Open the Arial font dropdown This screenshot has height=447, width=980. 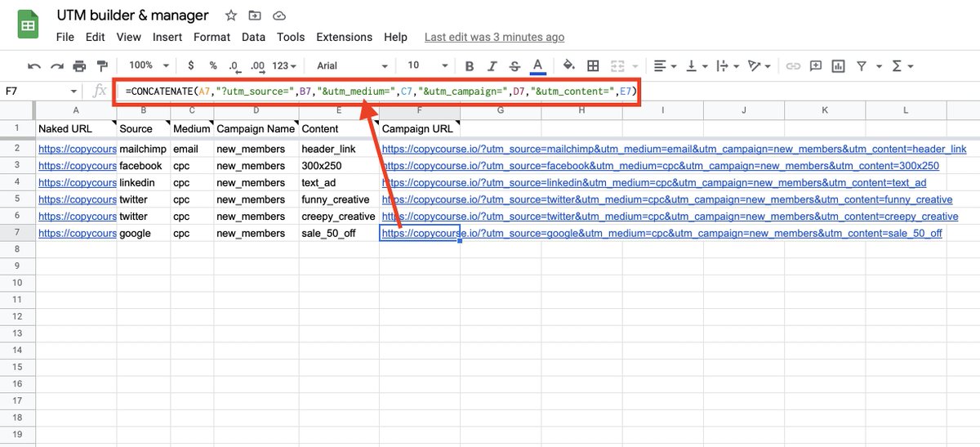click(353, 65)
